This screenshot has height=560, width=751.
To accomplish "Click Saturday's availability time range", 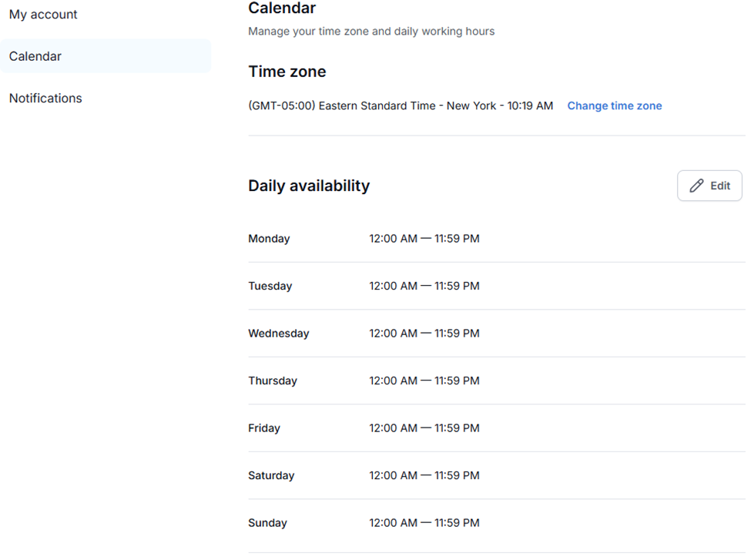I will tap(424, 476).
